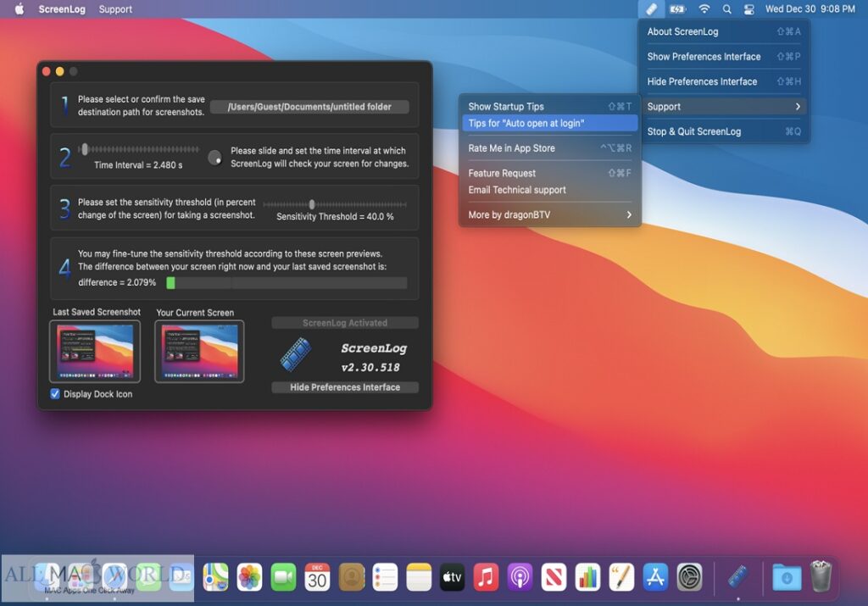Launch Numbers from the Dock

(587, 577)
